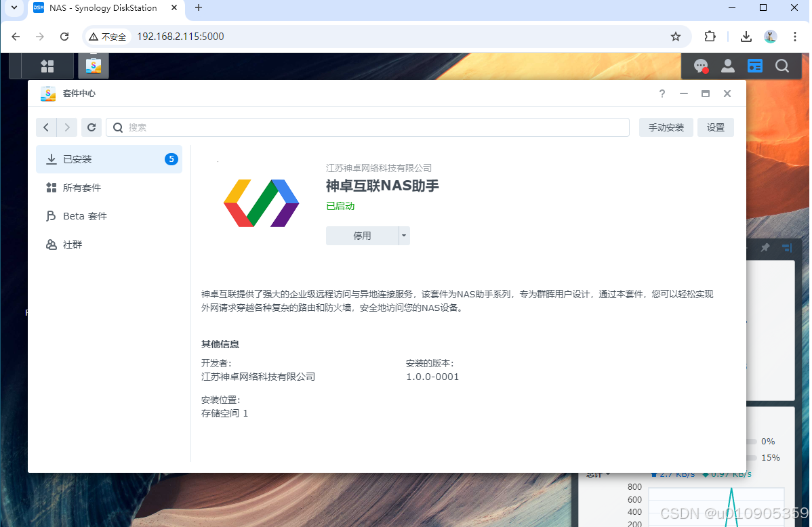Close the Package Center window
Image resolution: width=812 pixels, height=527 pixels.
(x=727, y=93)
